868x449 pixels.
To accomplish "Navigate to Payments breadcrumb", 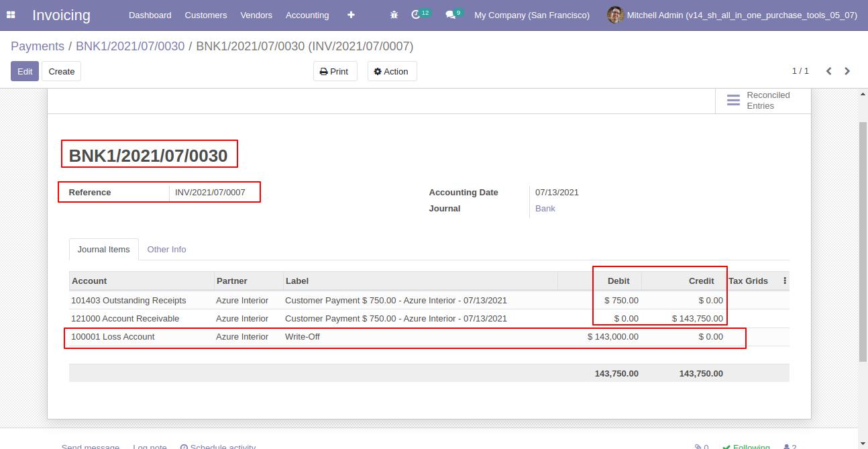I will (x=38, y=46).
